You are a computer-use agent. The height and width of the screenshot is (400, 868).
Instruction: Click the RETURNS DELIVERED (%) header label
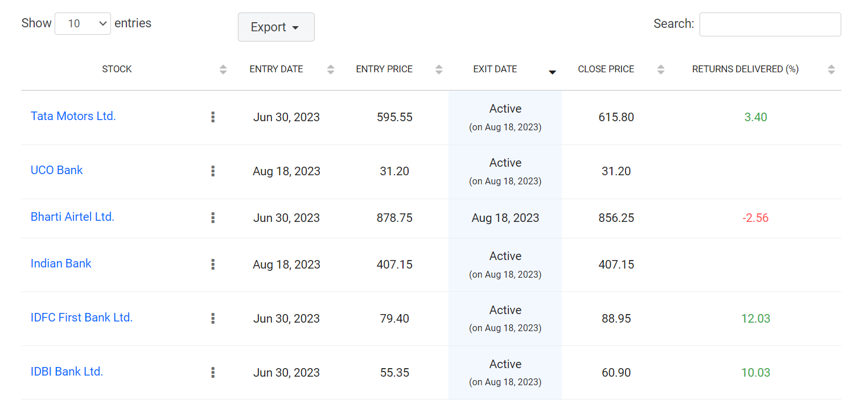pyautogui.click(x=746, y=69)
